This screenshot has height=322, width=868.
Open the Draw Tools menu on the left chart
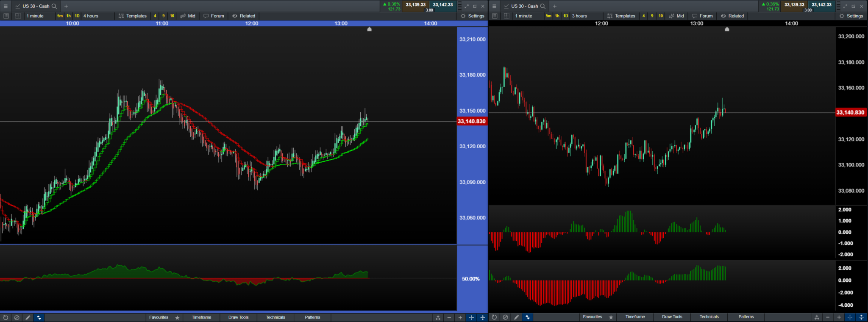[238, 317]
